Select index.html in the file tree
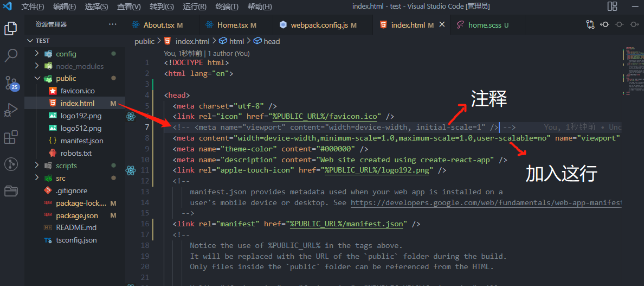 [75, 103]
